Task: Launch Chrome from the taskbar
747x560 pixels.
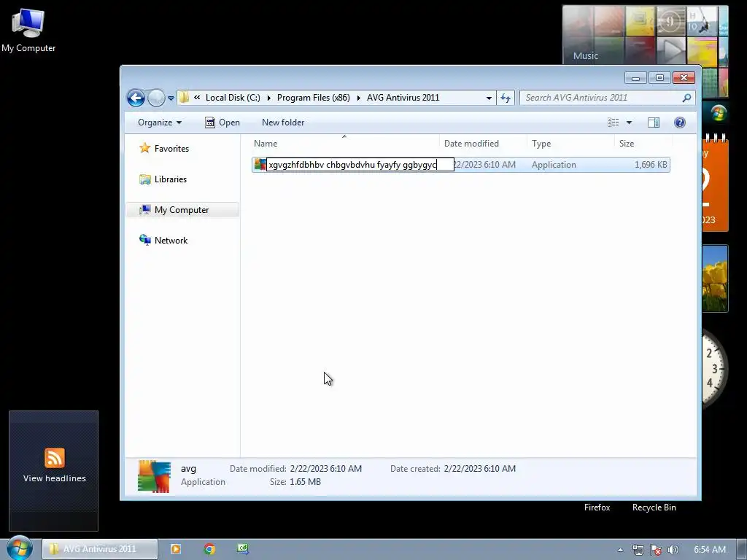Action: coord(209,549)
